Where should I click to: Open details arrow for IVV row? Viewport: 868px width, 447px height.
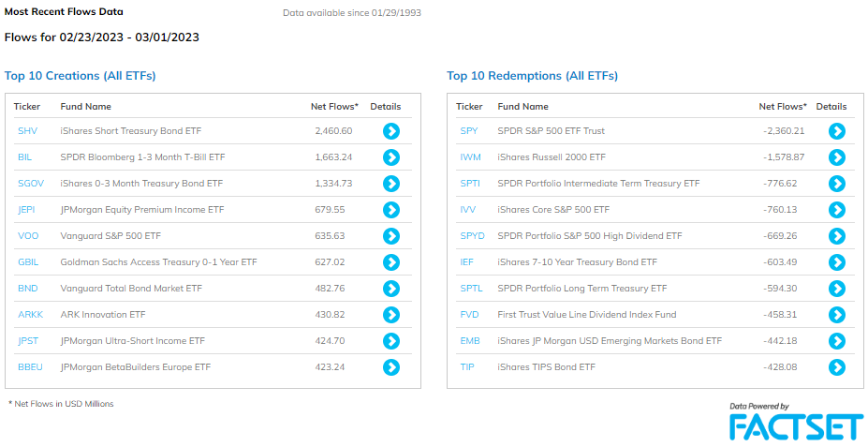click(x=836, y=210)
